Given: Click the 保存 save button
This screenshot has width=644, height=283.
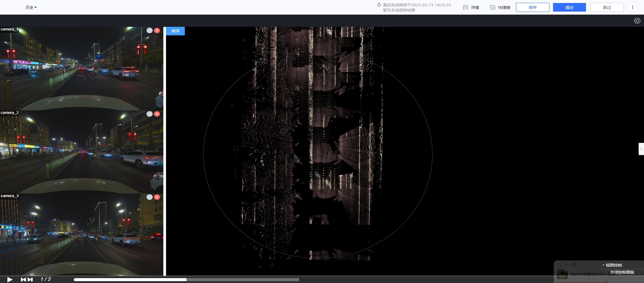Looking at the screenshot, I should (x=532, y=7).
